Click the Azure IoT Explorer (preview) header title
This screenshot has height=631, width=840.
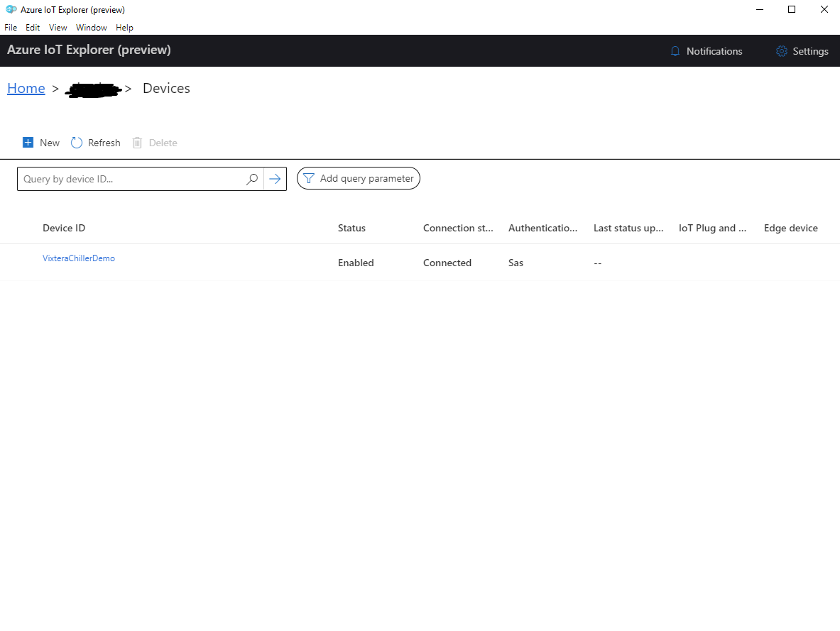point(89,50)
